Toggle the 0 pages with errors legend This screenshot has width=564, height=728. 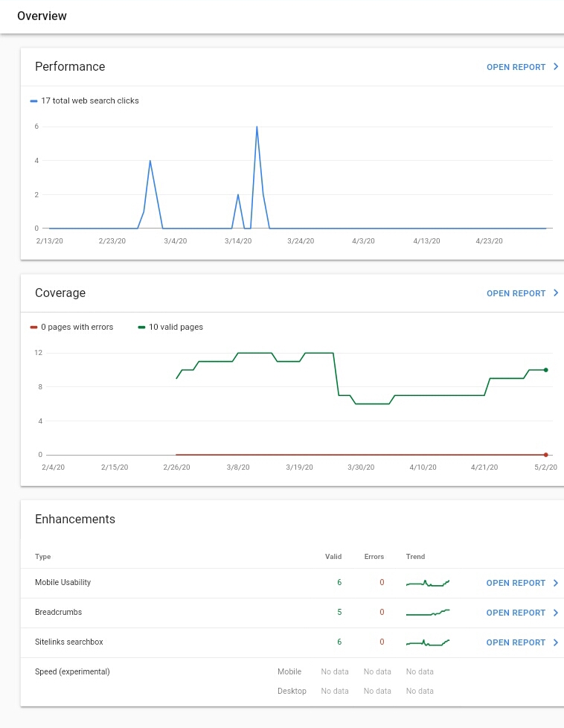coord(71,327)
